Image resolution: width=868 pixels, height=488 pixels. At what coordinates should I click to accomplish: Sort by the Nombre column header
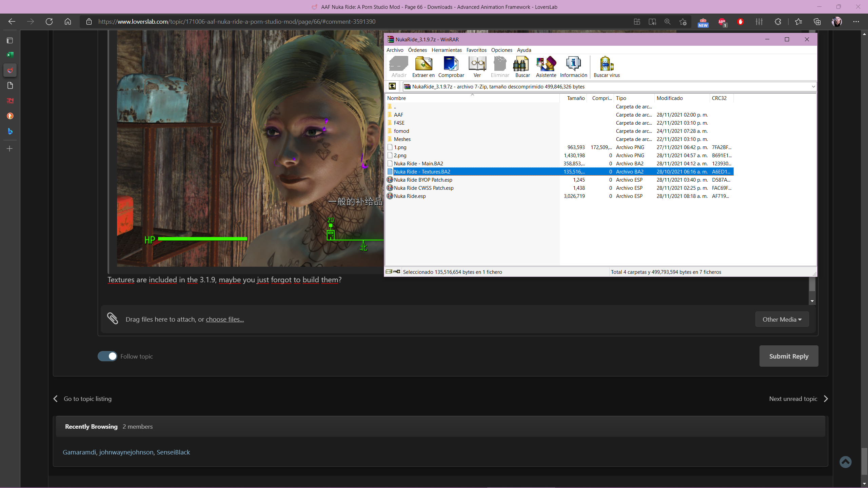coord(472,98)
